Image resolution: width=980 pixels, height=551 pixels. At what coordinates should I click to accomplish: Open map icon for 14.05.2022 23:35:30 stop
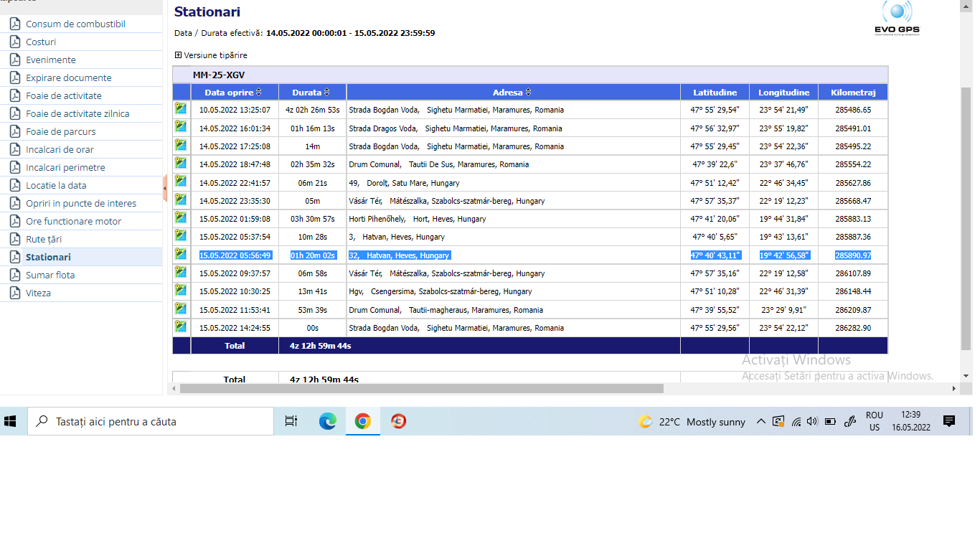tap(180, 199)
